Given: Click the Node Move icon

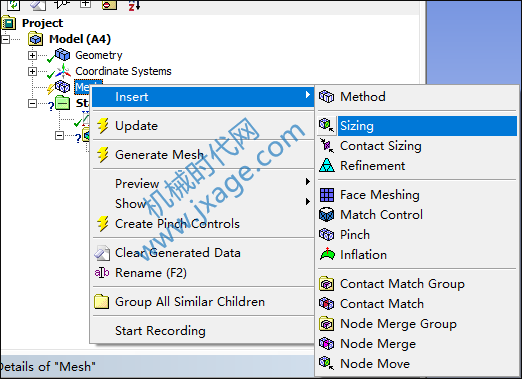Looking at the screenshot, I should [327, 363].
